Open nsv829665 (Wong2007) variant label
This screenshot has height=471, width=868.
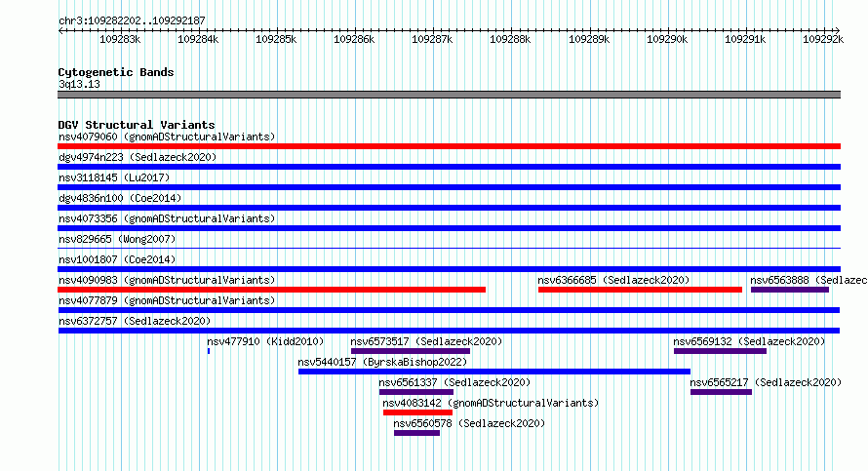coord(117,239)
